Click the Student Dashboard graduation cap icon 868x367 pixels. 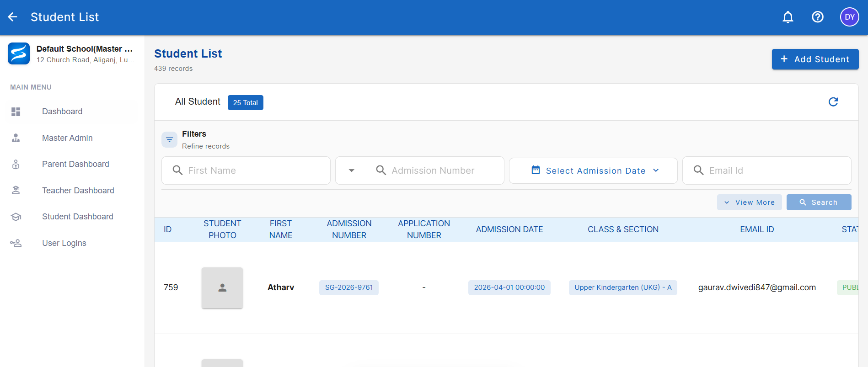click(x=16, y=217)
